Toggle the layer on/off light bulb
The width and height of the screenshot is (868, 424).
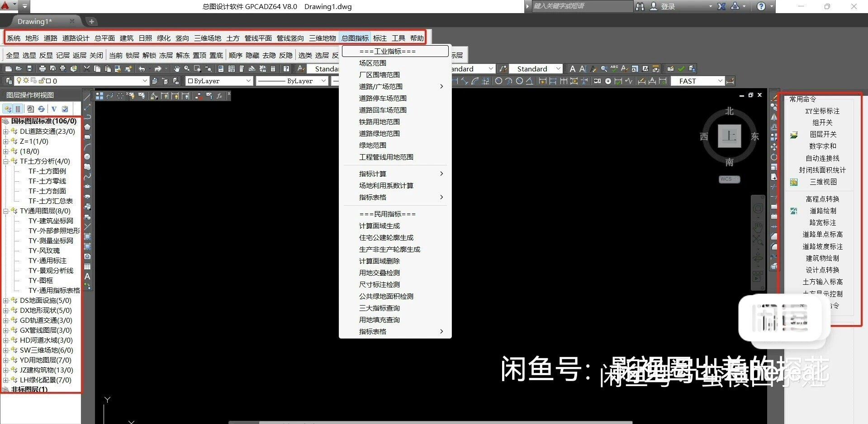(19, 80)
